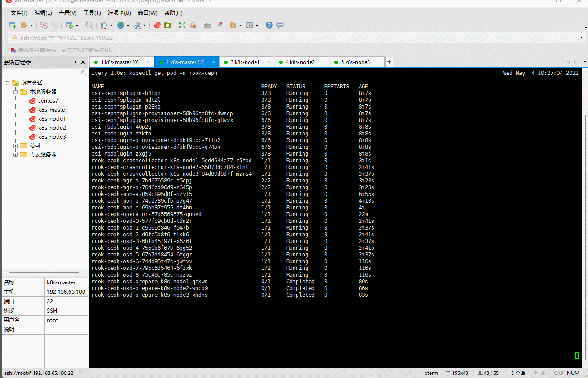Open the tab list dropdown at the tab bar's right end
The height and width of the screenshot is (378, 588).
point(585,62)
